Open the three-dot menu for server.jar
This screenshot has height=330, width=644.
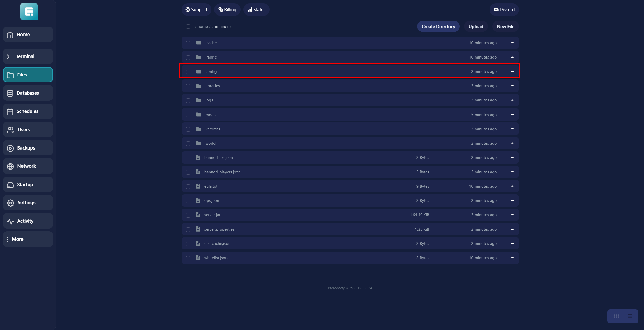tap(512, 215)
